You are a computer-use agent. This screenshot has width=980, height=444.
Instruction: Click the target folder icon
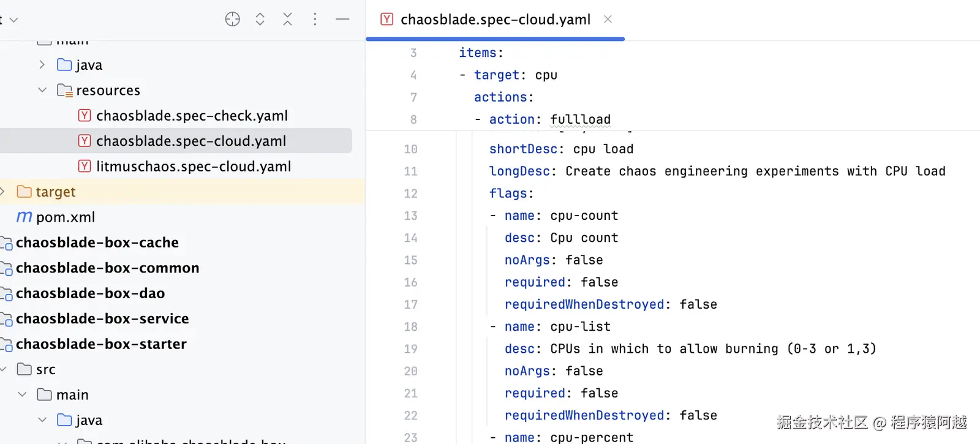tap(24, 192)
